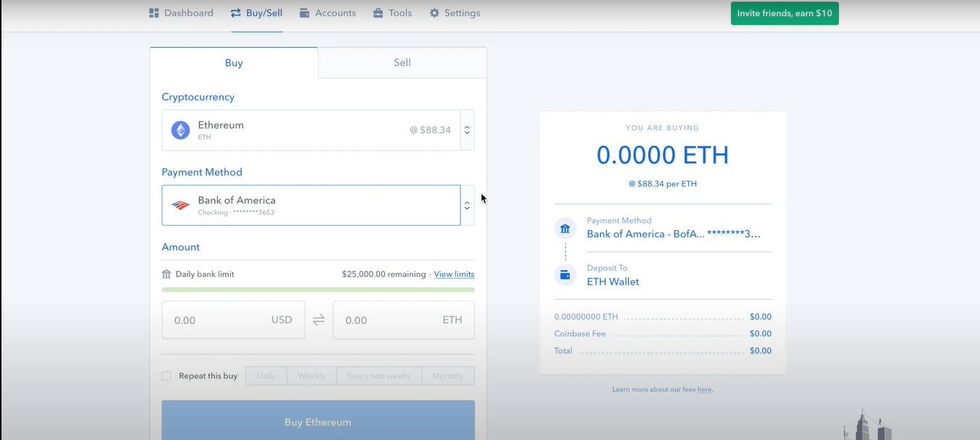980x440 pixels.
Task: Open the Tools section
Action: click(392, 13)
